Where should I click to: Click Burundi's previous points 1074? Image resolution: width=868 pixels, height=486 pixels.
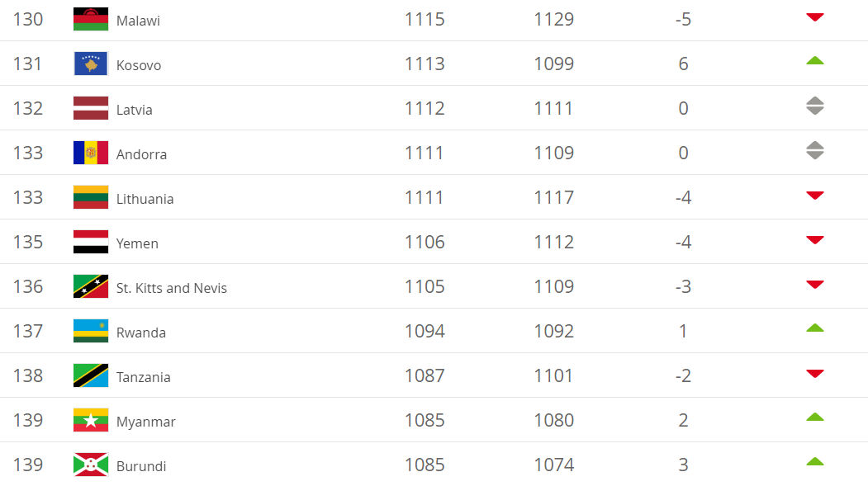pos(553,465)
